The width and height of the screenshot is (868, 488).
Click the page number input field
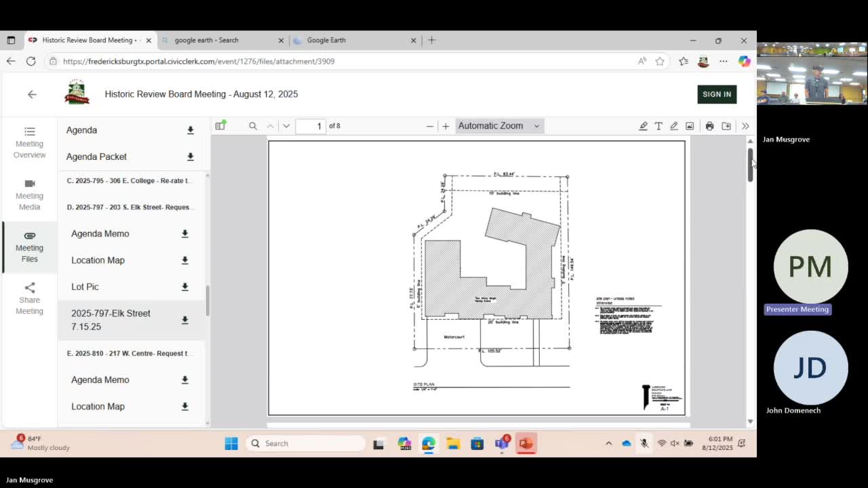click(x=311, y=126)
